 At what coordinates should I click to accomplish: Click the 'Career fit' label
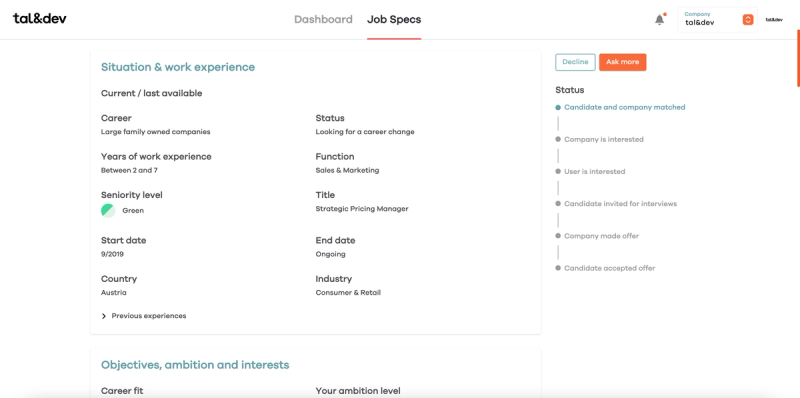[122, 391]
